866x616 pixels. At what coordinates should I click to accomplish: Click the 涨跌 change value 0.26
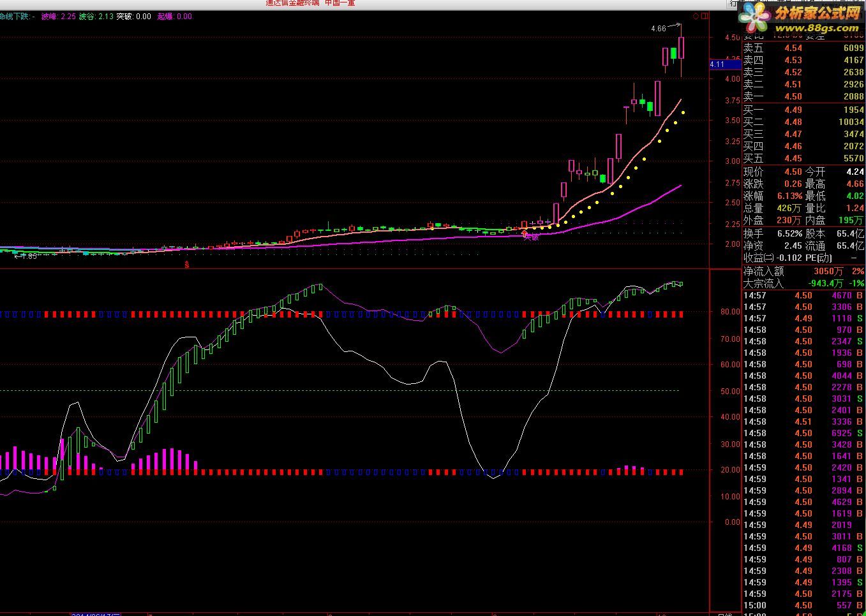click(x=793, y=184)
